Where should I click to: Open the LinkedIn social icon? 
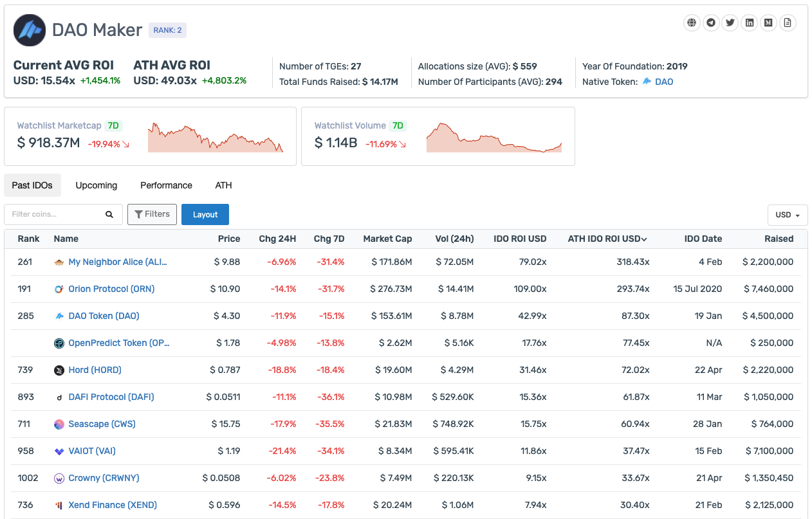tap(750, 23)
